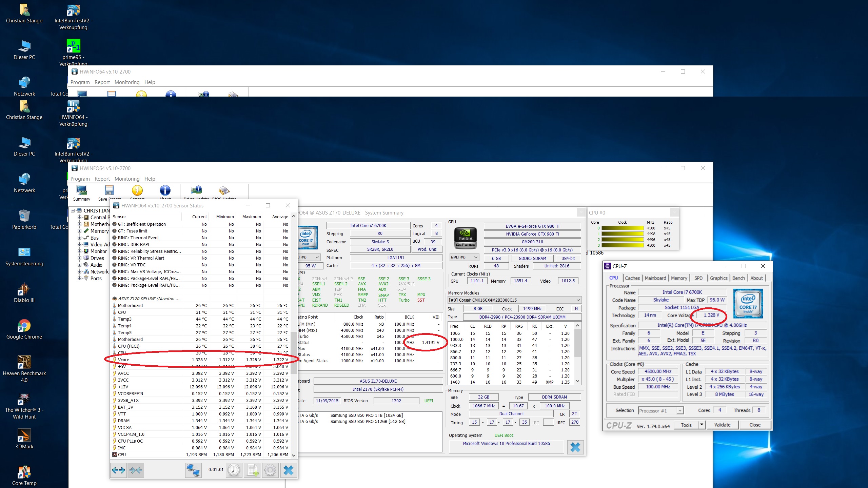Open the Heaven Benchmark 4.0 desktop shortcut
The image size is (868, 488).
coord(24,363)
